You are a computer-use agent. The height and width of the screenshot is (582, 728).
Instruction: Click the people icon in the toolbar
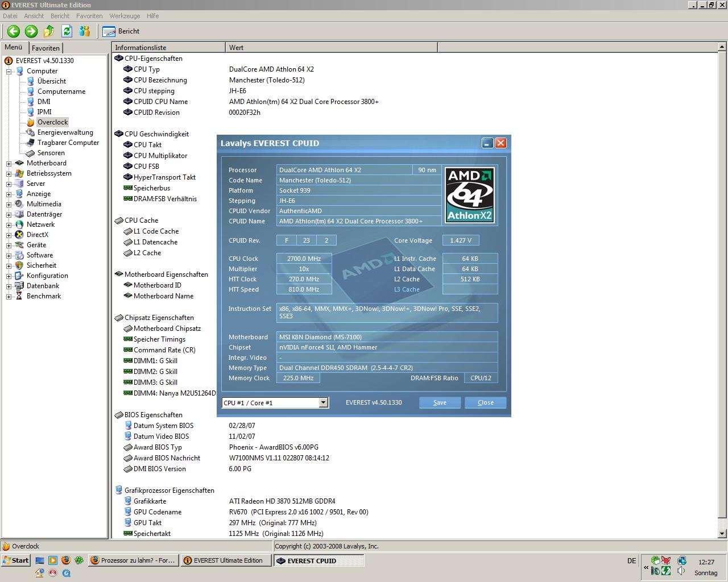[85, 31]
